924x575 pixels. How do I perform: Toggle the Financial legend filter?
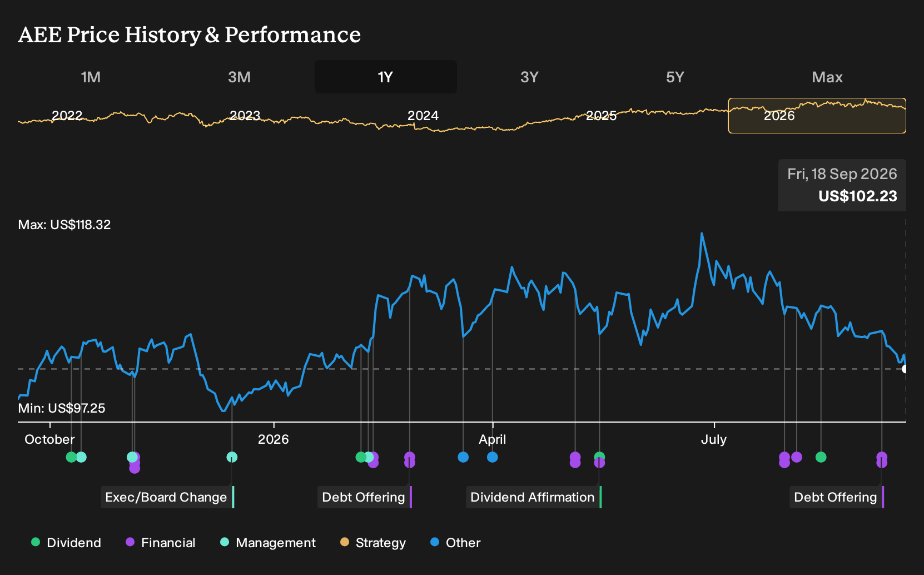click(x=161, y=543)
